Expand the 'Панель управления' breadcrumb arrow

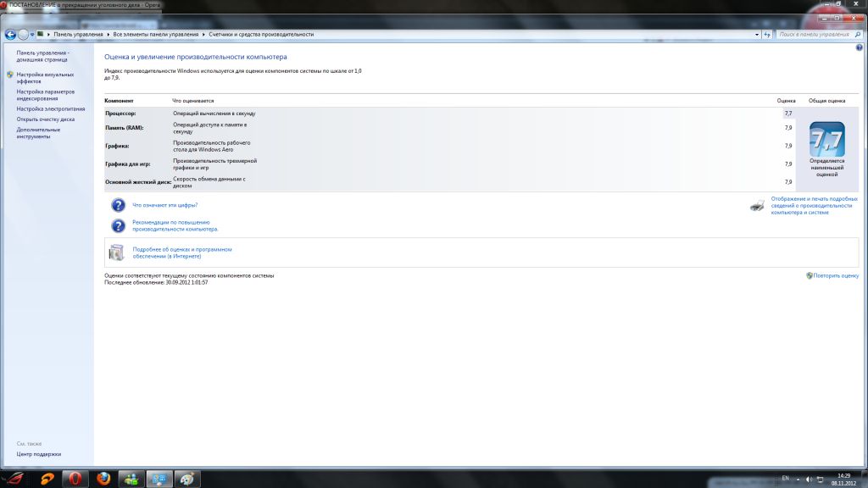pos(107,35)
